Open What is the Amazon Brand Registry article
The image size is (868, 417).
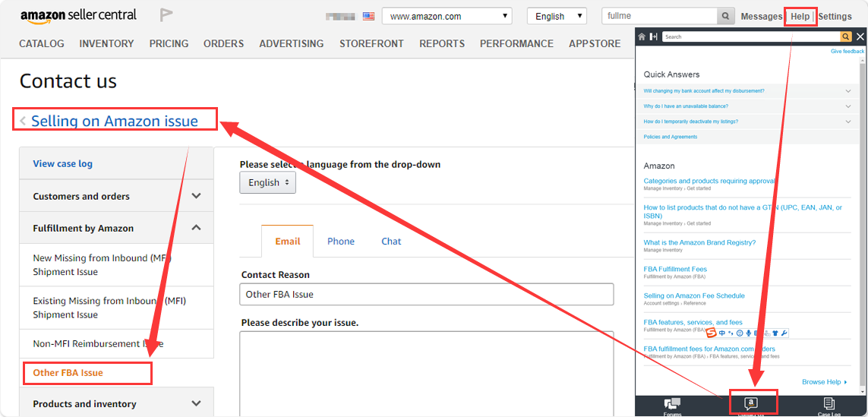click(x=699, y=242)
